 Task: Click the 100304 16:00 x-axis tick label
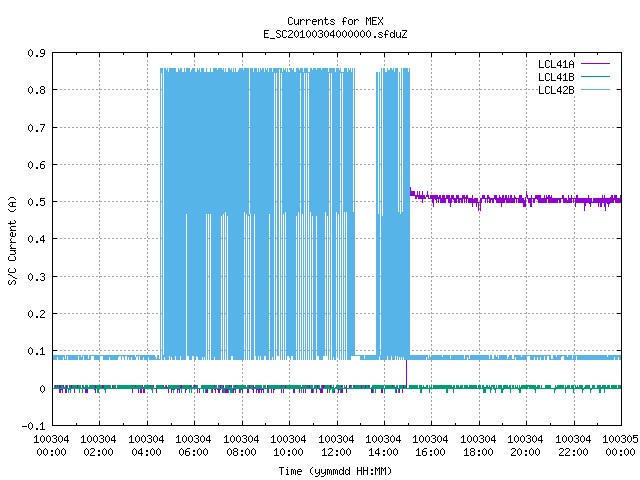[x=430, y=446]
